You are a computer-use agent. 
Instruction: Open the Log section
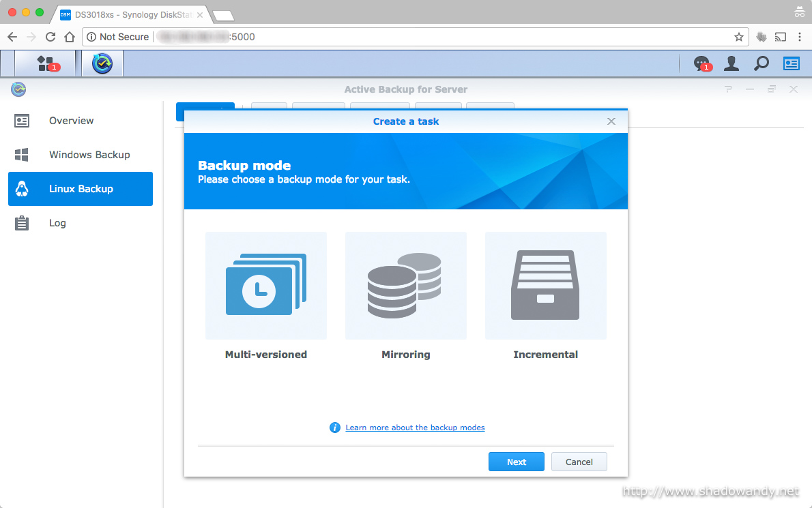[81, 223]
